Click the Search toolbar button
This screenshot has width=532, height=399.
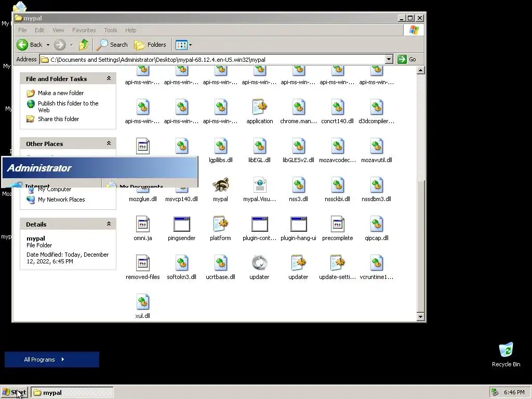click(112, 45)
